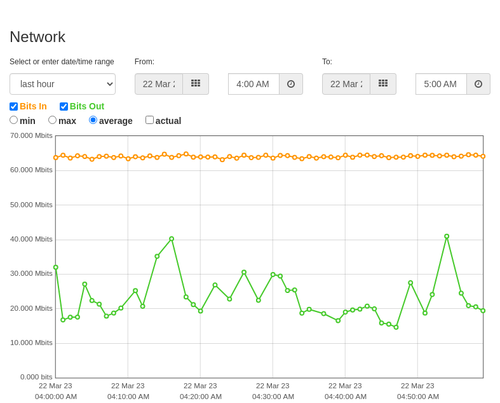
Task: Click the Bits Out lowest point near 04:47
Action: [396, 327]
